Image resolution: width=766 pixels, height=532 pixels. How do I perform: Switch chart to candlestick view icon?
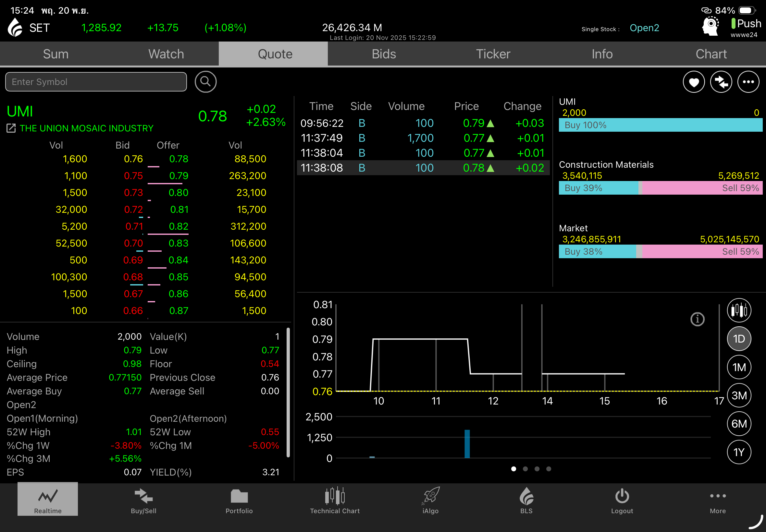pos(739,310)
